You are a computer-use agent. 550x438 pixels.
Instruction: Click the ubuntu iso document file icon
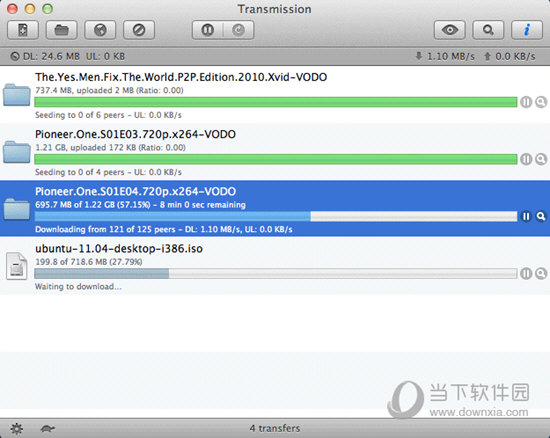[16, 266]
